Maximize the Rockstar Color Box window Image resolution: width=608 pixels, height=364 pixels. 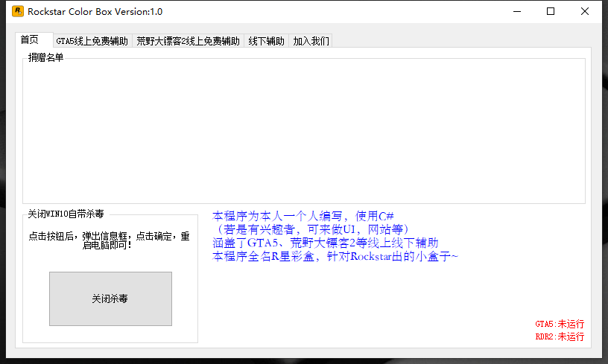point(551,12)
